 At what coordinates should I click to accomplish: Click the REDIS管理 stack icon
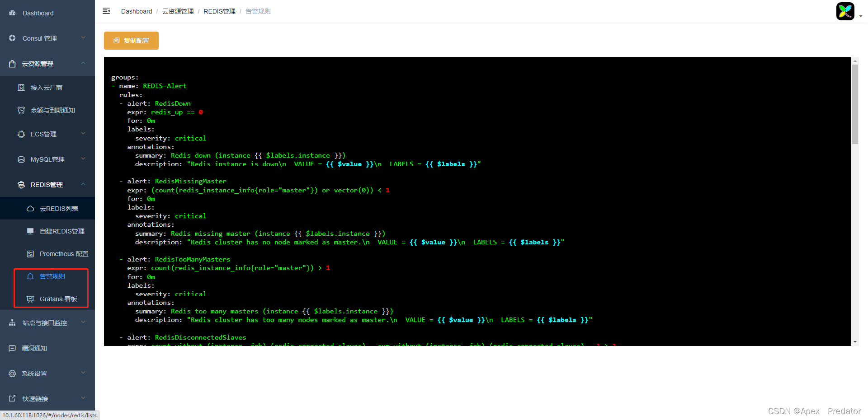(x=21, y=185)
